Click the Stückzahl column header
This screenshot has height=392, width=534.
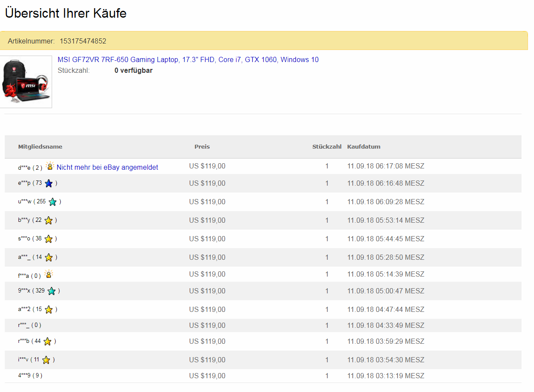point(326,146)
